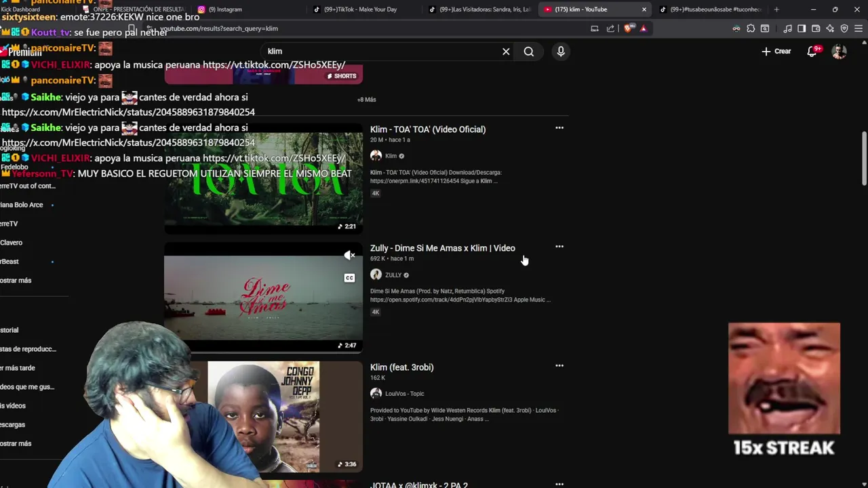Open the Klim channel avatar
This screenshot has height=488, width=868.
coord(376,156)
